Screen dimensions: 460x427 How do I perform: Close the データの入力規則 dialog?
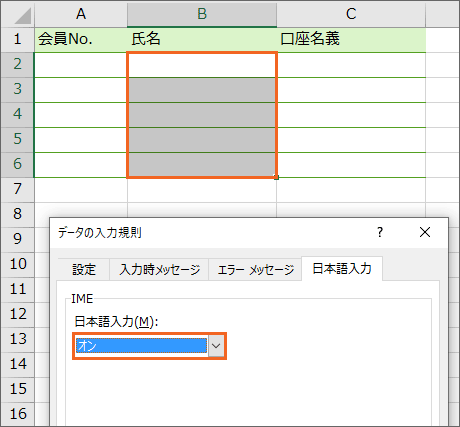point(425,232)
